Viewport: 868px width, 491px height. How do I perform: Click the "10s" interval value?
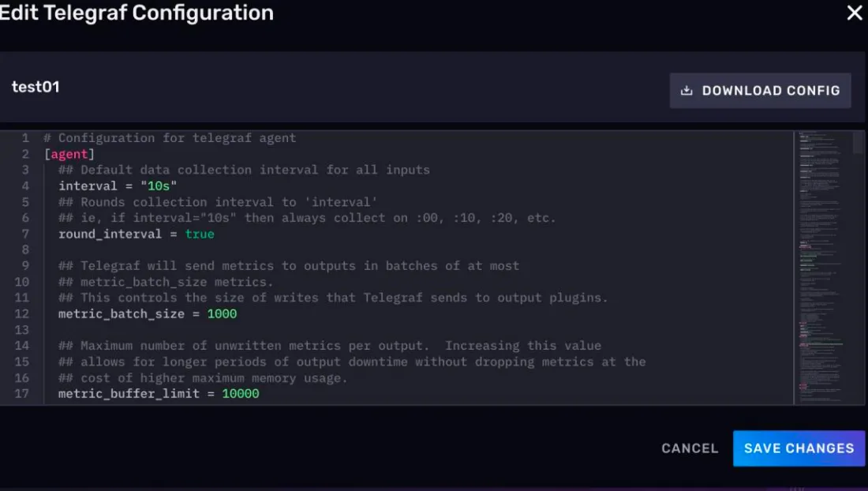click(x=159, y=186)
